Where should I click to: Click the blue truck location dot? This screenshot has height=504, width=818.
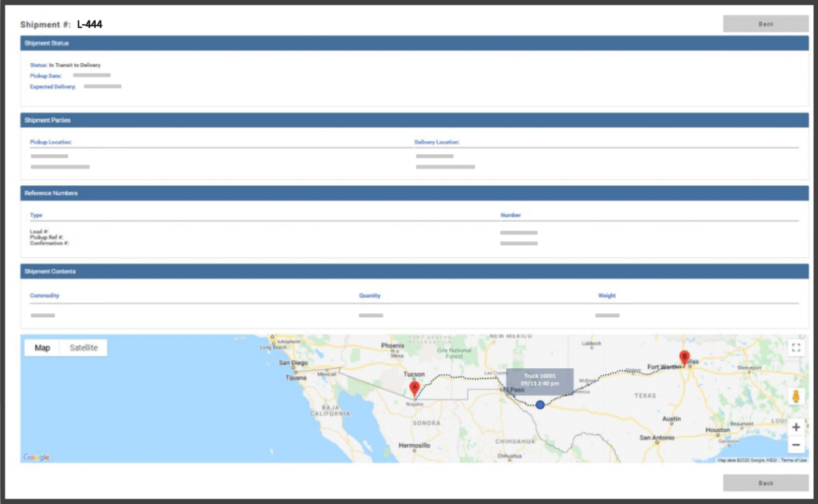[x=540, y=405]
